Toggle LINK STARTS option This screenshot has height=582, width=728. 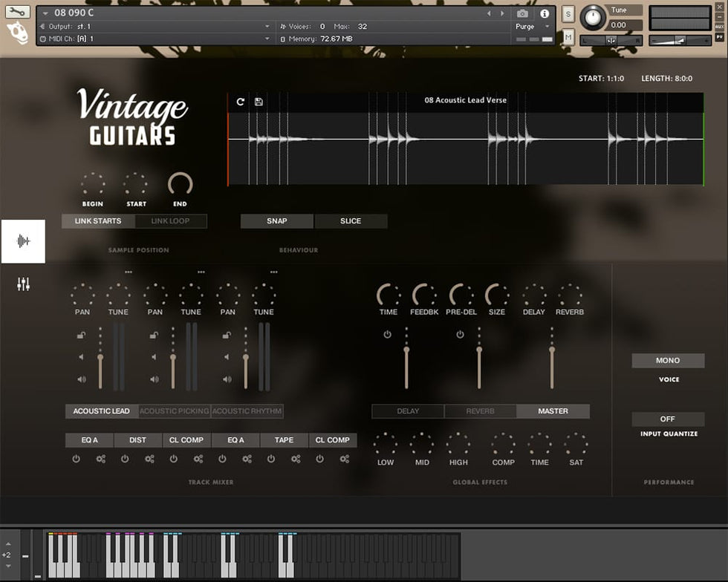tap(98, 221)
